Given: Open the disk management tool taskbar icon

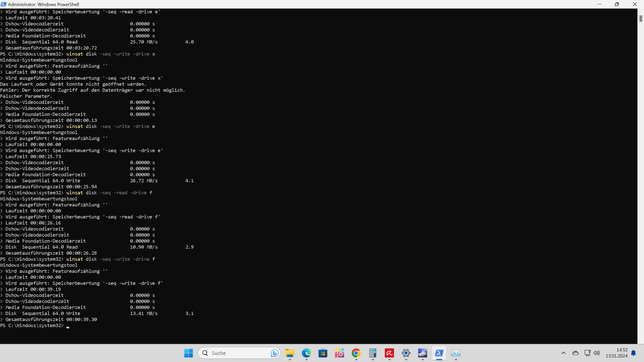Looking at the screenshot, I should (x=422, y=353).
